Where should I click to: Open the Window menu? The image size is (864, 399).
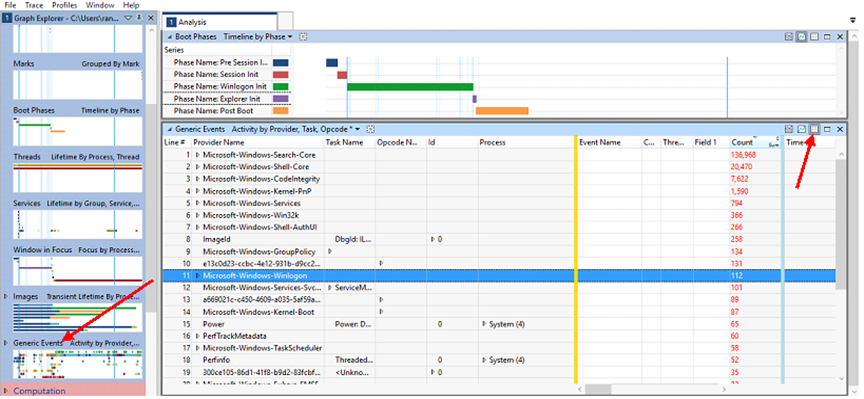[x=100, y=5]
